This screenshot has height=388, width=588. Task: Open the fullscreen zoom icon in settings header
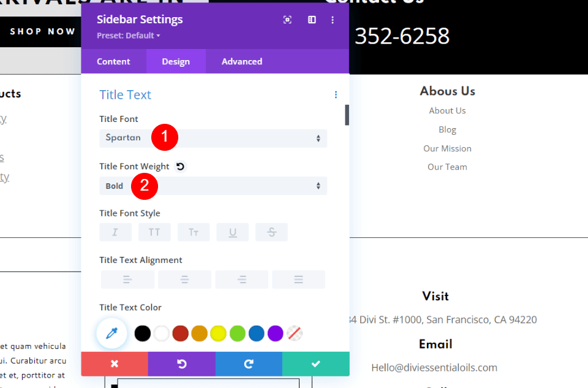287,20
